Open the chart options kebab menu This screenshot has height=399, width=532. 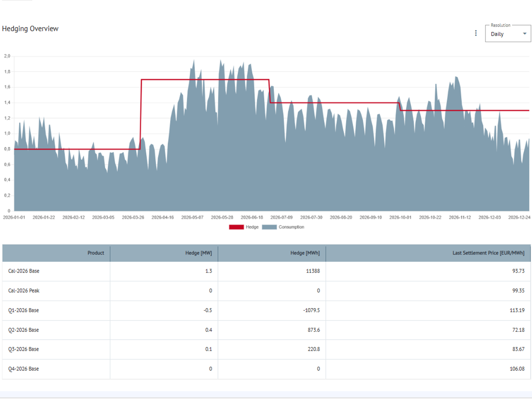click(476, 33)
